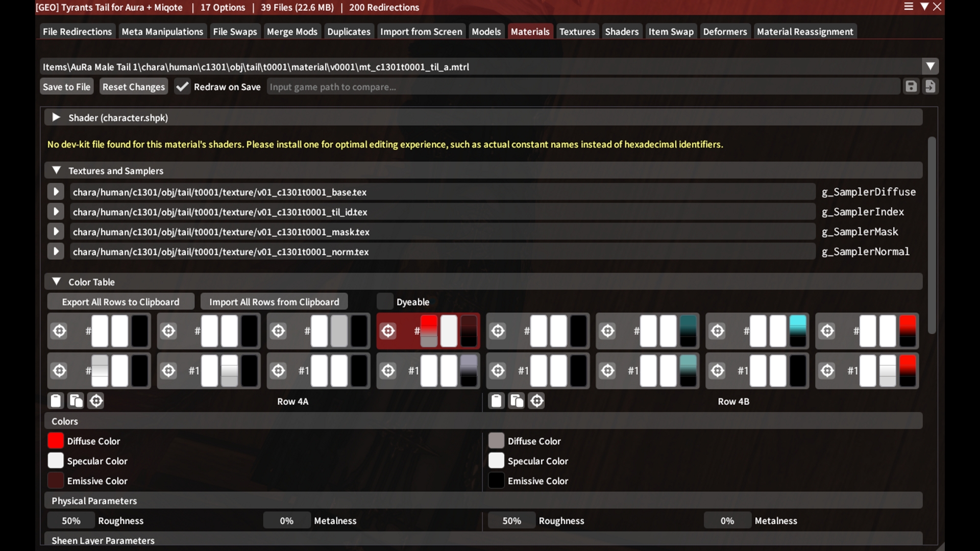Collapse the Color Table section
The image size is (980, 551).
(x=56, y=282)
